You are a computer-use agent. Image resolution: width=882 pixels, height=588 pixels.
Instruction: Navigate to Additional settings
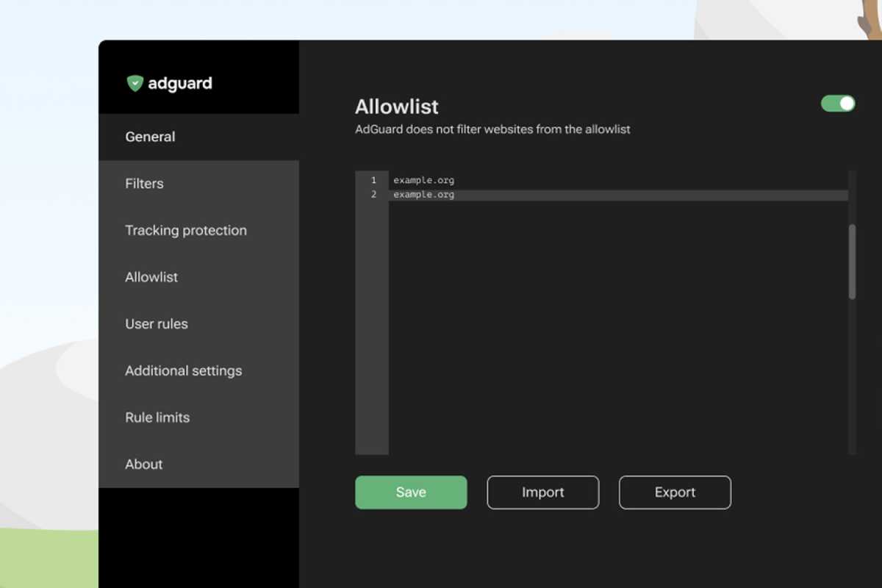pos(183,371)
